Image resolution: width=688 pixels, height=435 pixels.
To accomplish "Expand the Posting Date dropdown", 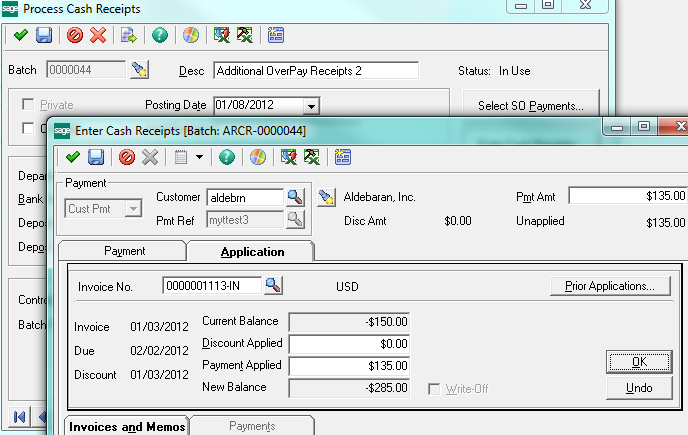I will tap(312, 105).
